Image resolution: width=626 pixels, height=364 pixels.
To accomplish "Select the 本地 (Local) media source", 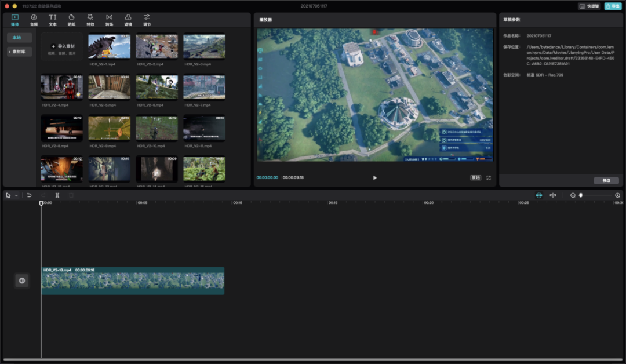I will (19, 38).
